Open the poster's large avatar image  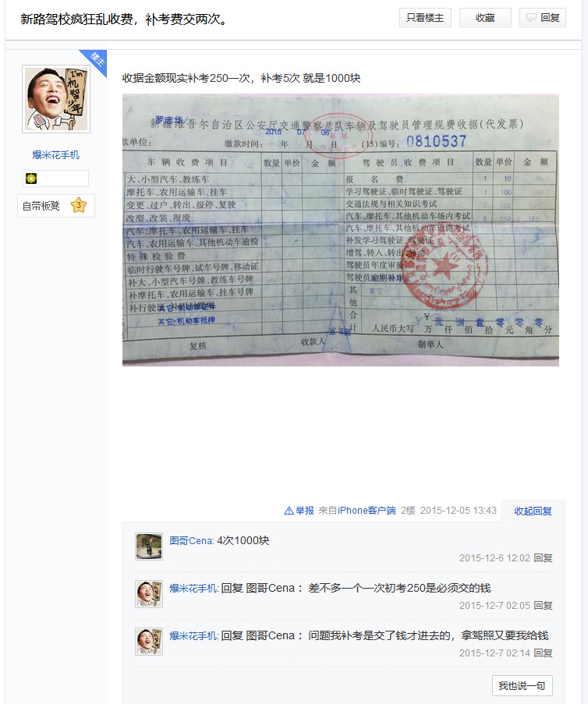56,99
